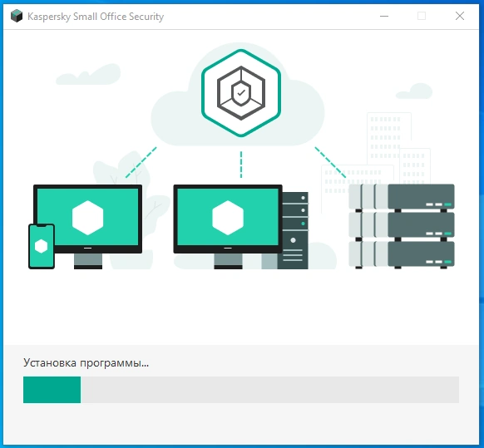
Task: Minimize the Kaspersky installer window
Action: (384, 16)
